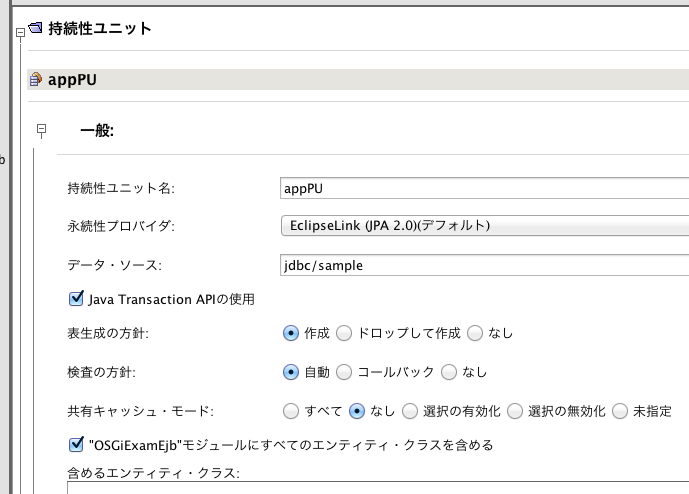
Task: Click the データ・ソース field
Action: [x=485, y=265]
